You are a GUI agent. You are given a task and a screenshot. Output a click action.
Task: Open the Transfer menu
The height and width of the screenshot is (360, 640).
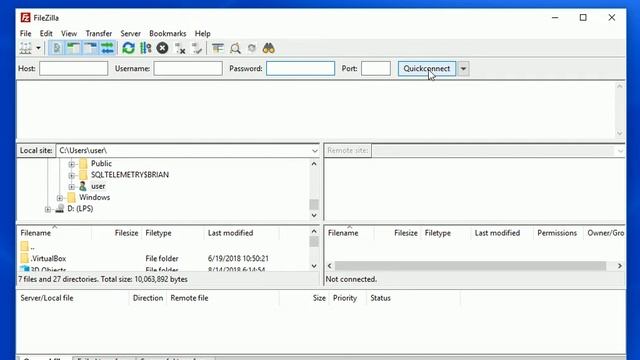(x=98, y=33)
